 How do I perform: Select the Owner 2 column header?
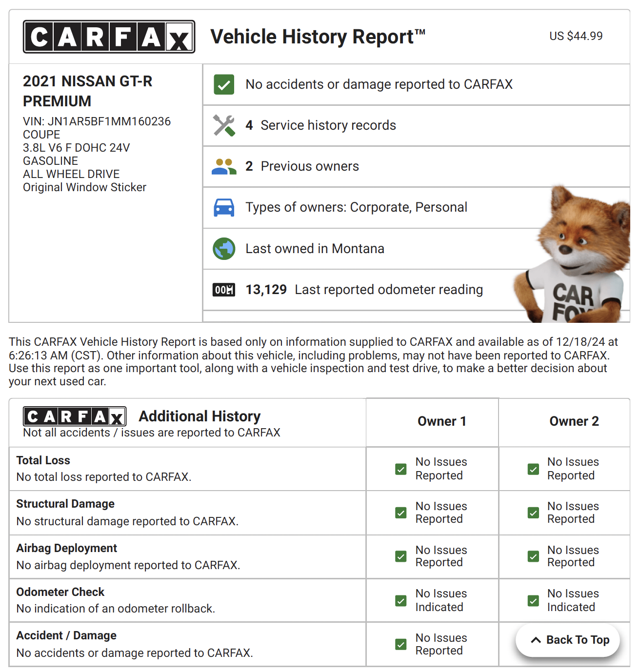(x=574, y=421)
